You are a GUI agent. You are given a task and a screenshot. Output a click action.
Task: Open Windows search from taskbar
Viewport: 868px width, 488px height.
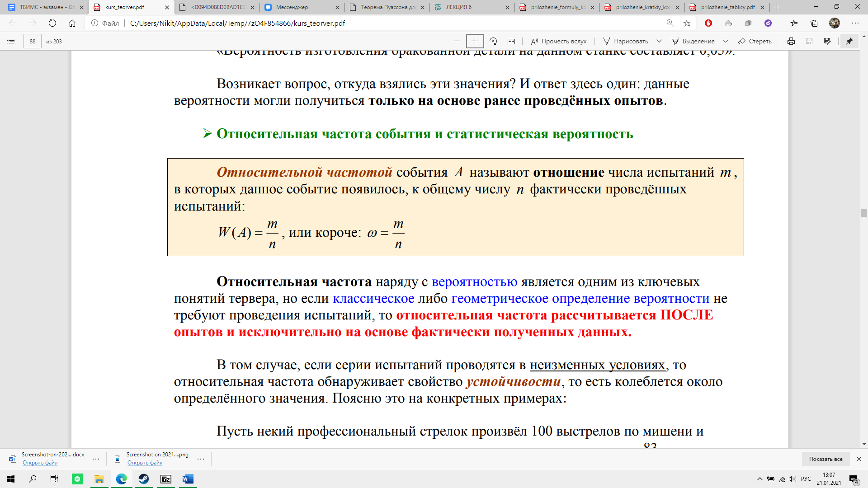tap(33, 479)
